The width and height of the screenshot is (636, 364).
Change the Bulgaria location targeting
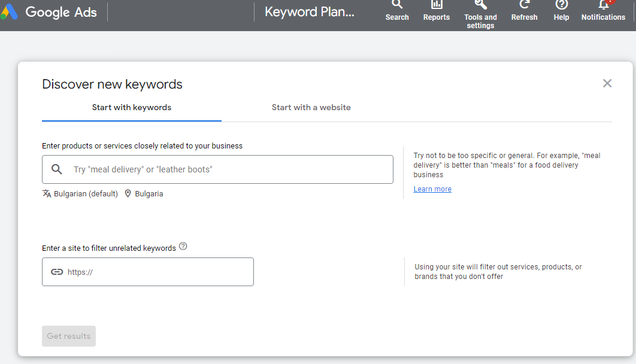(144, 194)
